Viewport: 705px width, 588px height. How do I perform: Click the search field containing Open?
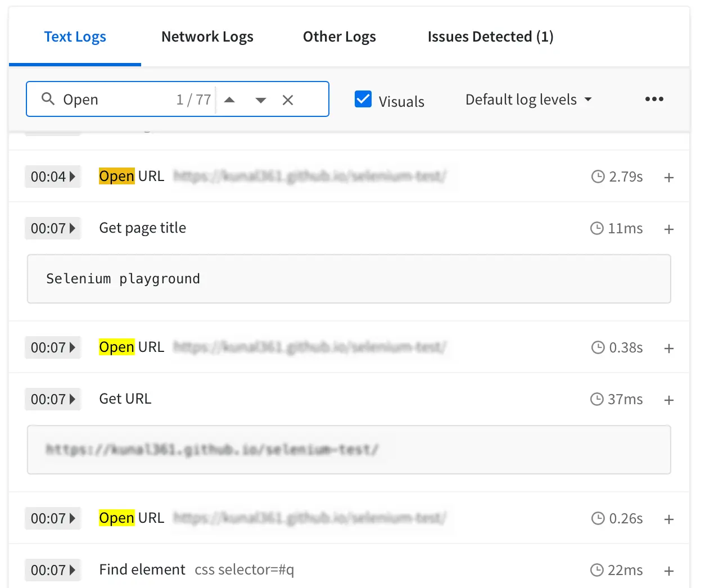pyautogui.click(x=112, y=99)
